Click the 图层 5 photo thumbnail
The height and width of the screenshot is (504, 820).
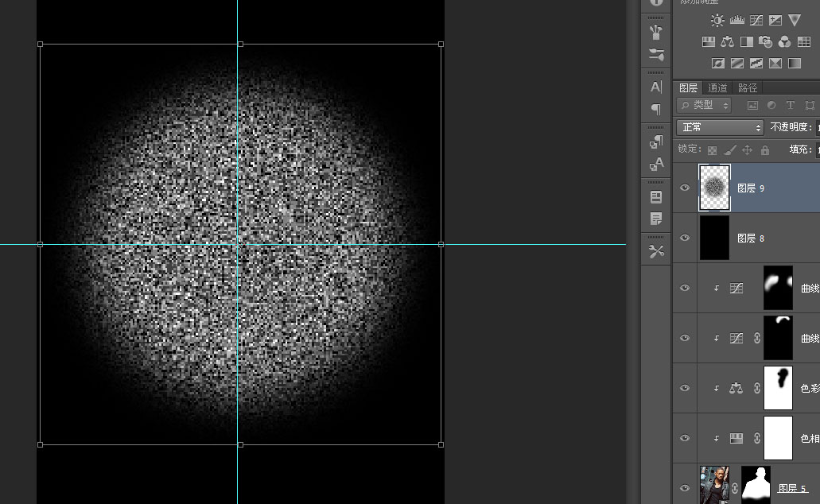pyautogui.click(x=714, y=485)
